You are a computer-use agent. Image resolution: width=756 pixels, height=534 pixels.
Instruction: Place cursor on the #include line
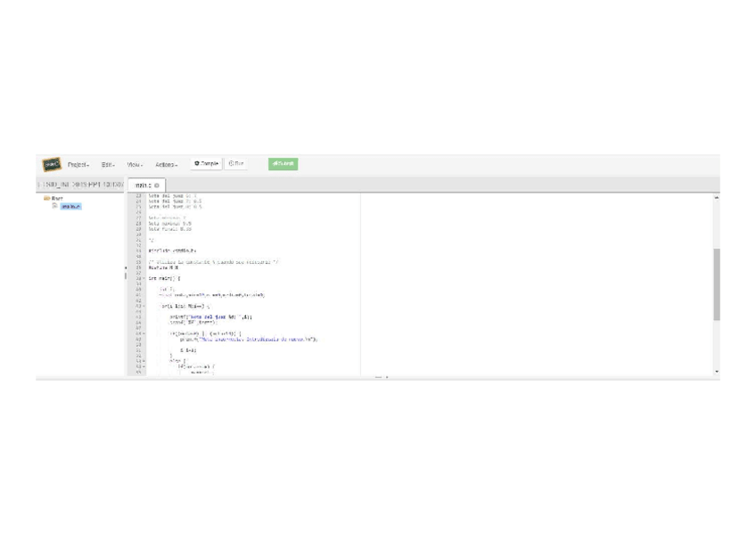tap(172, 251)
